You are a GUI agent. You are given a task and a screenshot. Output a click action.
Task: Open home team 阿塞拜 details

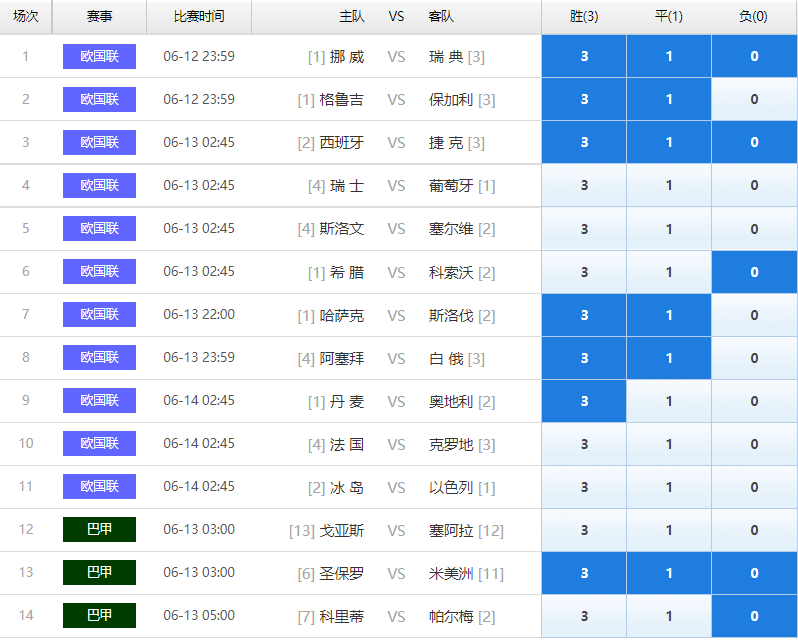(x=342, y=358)
